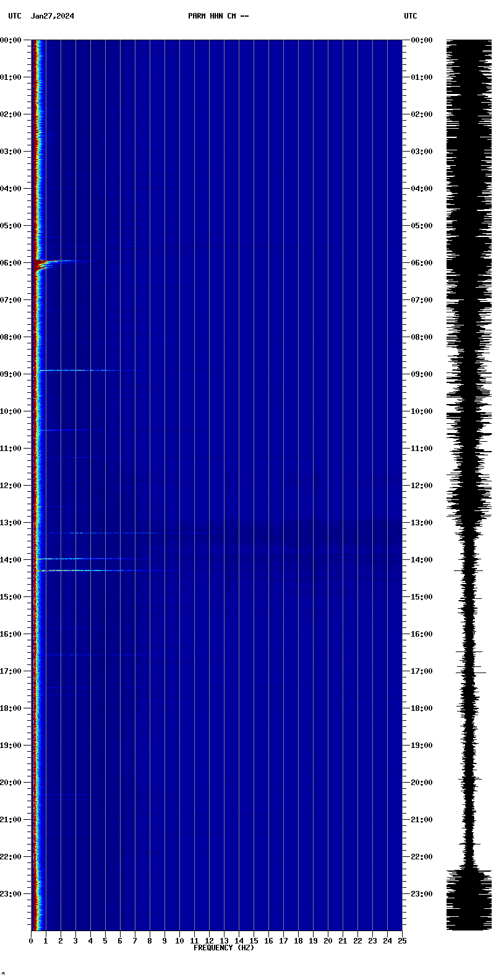Click the "PARM HHN CM --" station title
This screenshot has height=980, width=496.
pyautogui.click(x=218, y=16)
